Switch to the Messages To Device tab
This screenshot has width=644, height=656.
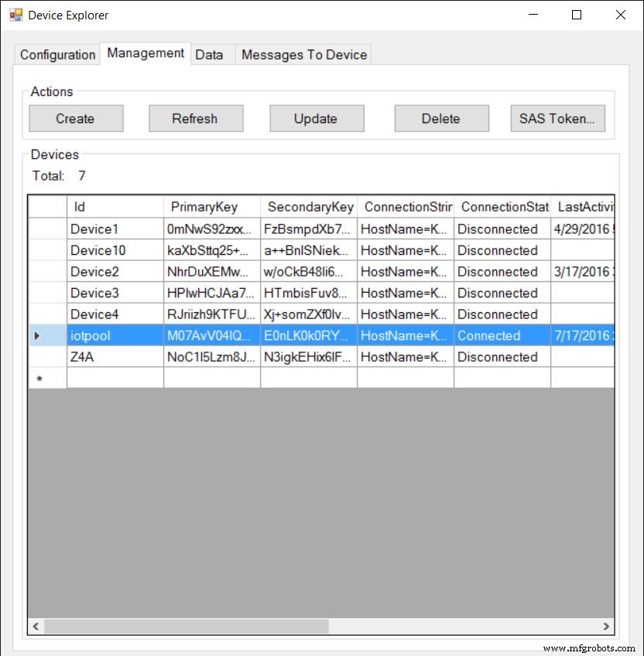pos(303,54)
